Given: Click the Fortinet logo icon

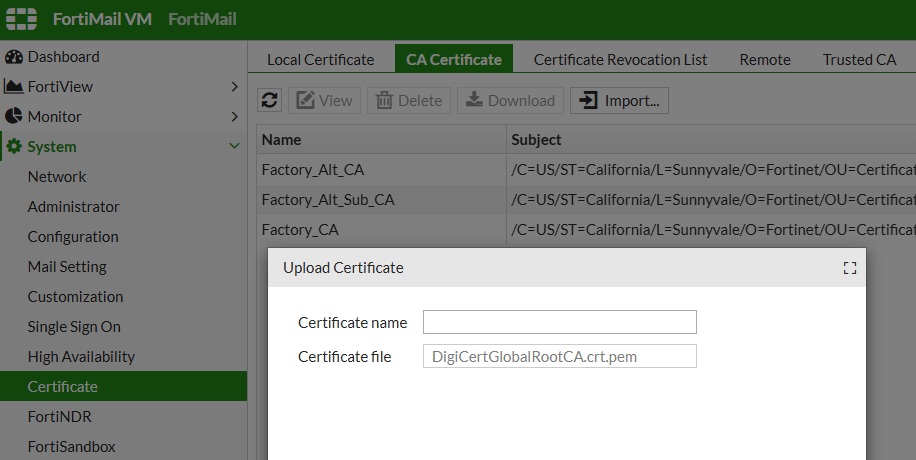Looking at the screenshot, I should click(x=22, y=19).
